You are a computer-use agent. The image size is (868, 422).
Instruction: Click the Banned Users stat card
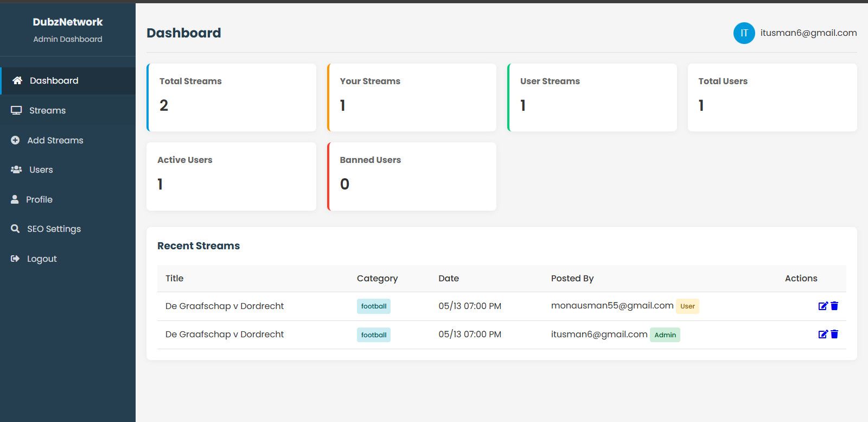412,177
